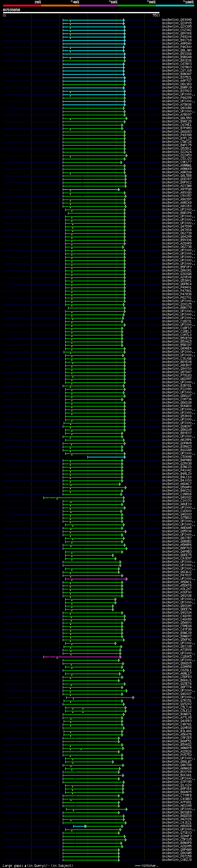Image resolution: width=197 pixels, height=868 pixels.
Task: Click UniRef100_C6THE1 label
Action: pos(177,125)
